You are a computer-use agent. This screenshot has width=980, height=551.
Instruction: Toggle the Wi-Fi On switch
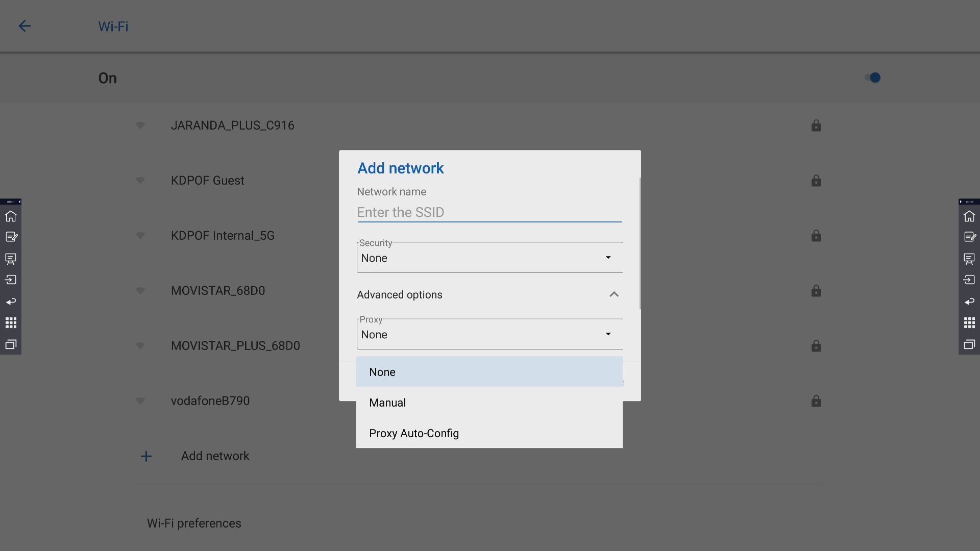(x=872, y=78)
